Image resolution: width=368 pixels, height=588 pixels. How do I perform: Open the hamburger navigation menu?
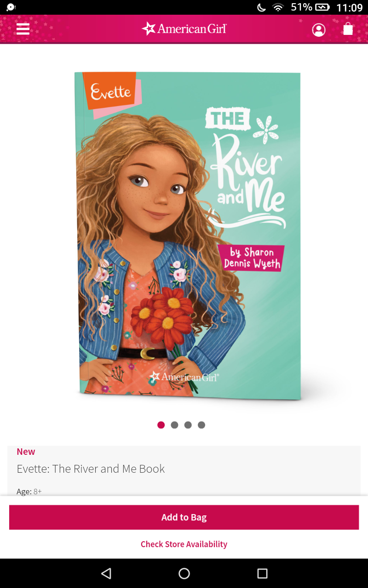[23, 29]
